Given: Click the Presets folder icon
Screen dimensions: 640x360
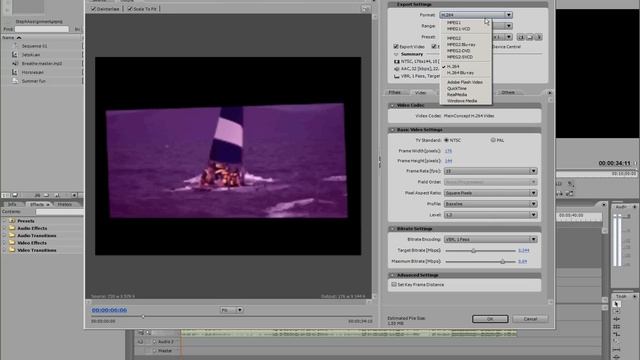Looking at the screenshot, I should (x=12, y=221).
